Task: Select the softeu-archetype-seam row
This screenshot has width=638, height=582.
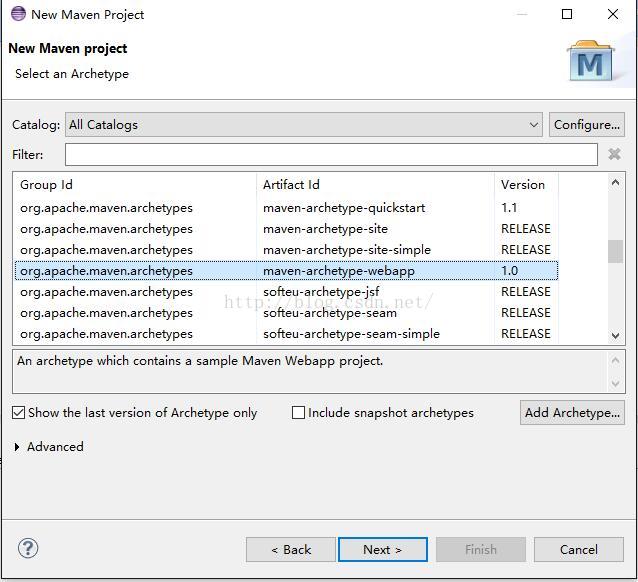Action: pos(286,313)
